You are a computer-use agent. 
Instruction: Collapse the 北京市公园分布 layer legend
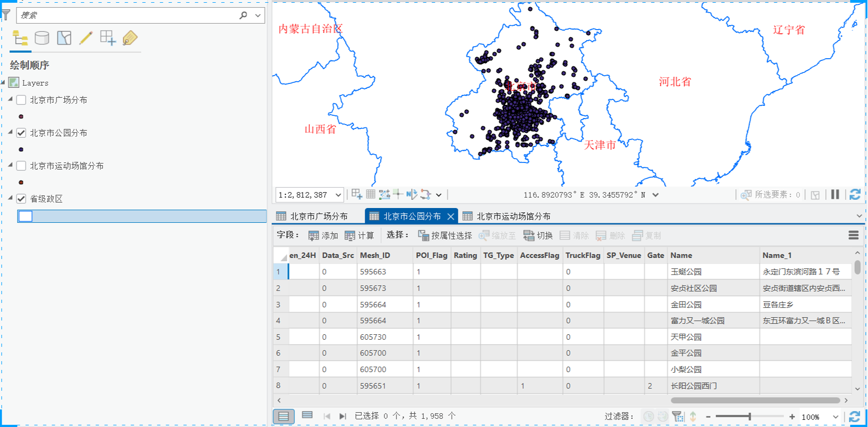[x=10, y=132]
